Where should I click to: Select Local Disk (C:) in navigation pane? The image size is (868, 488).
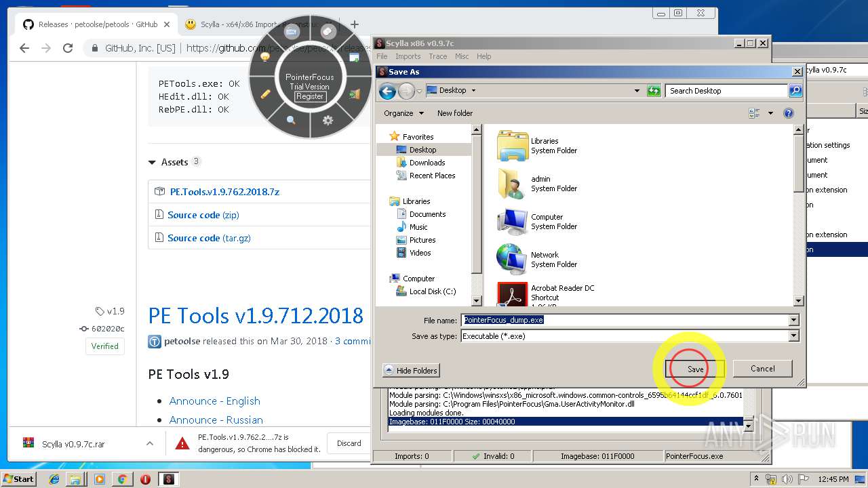click(425, 291)
